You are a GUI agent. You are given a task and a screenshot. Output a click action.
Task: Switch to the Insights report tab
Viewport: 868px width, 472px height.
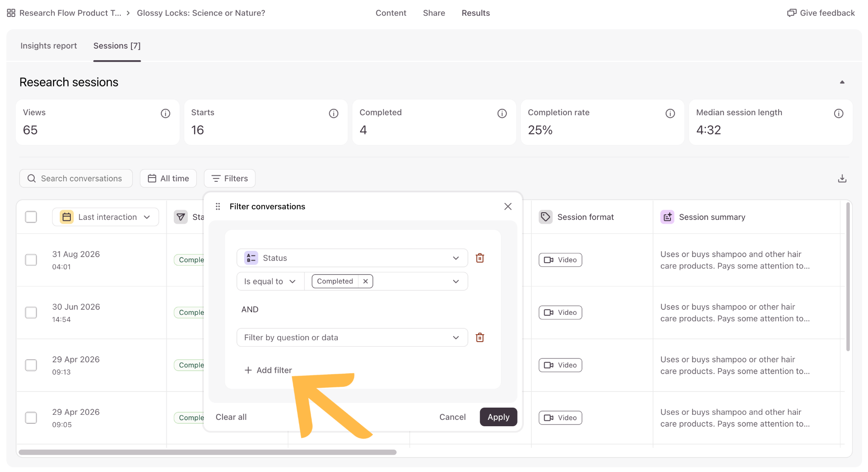[49, 46]
